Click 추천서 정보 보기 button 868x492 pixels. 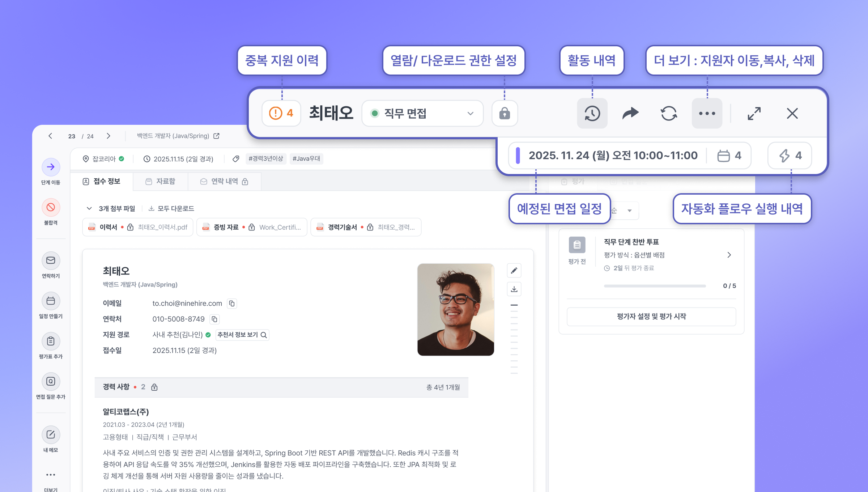click(x=242, y=335)
